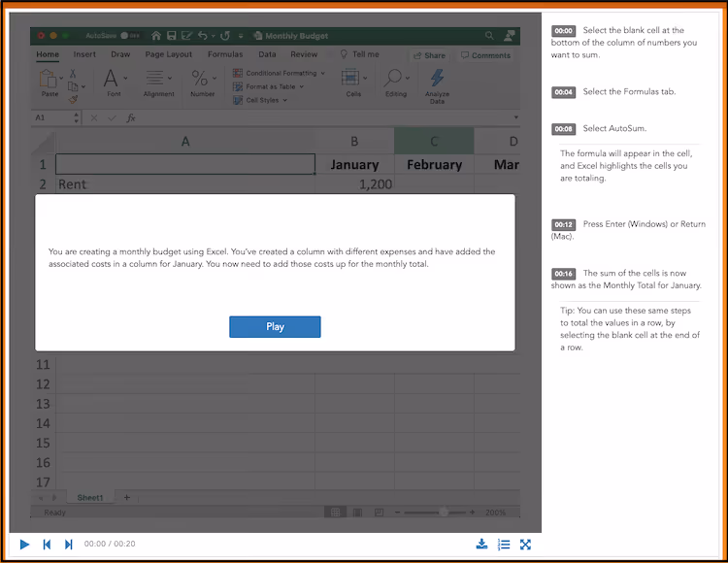
Task: Click the play icon in the player bar
Action: (x=24, y=544)
